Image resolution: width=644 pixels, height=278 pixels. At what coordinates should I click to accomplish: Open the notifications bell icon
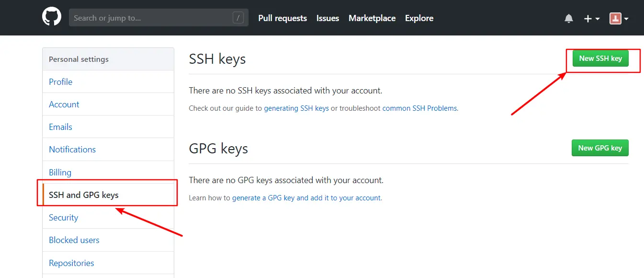tap(569, 19)
